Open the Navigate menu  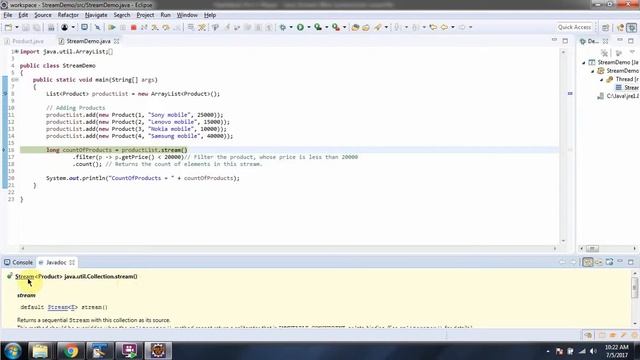pyautogui.click(x=96, y=15)
